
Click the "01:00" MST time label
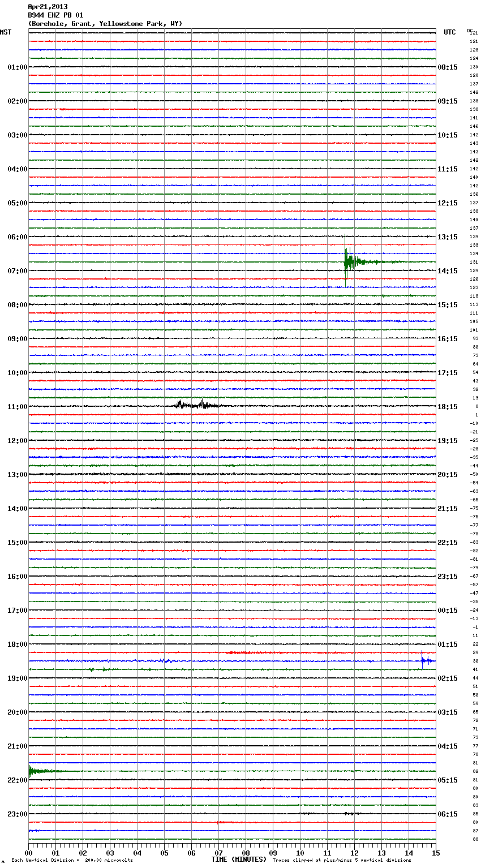point(18,67)
